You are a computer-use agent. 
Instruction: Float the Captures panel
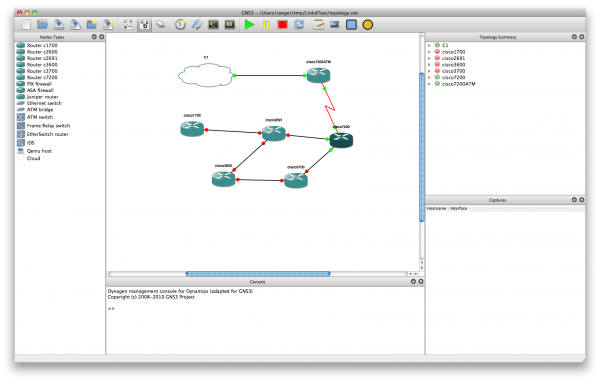[574, 200]
